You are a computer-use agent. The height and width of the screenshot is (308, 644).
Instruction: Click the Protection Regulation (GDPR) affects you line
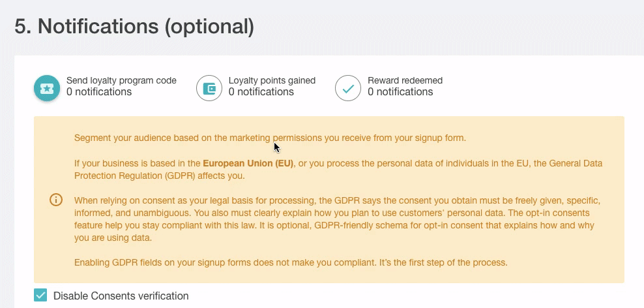tap(159, 176)
